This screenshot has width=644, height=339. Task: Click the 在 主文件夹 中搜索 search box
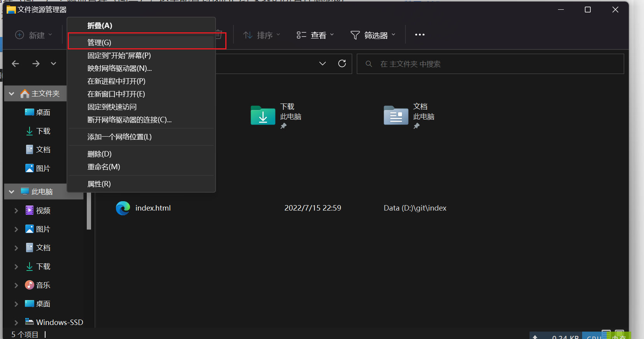click(x=490, y=64)
